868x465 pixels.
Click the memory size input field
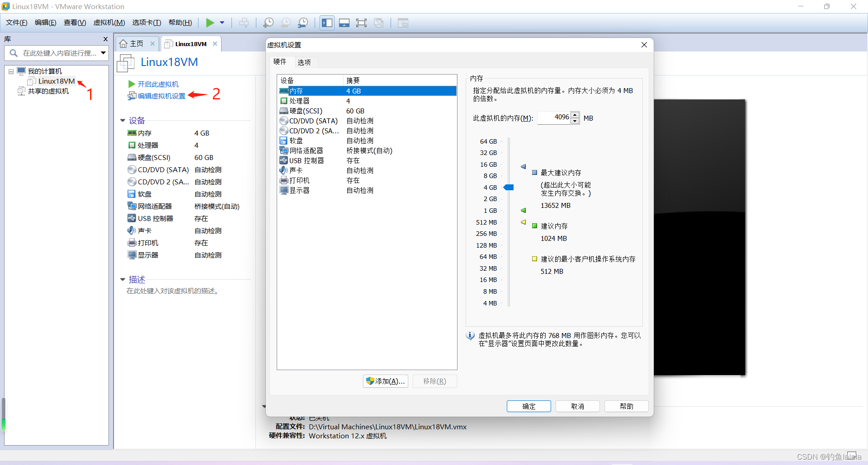(x=554, y=117)
